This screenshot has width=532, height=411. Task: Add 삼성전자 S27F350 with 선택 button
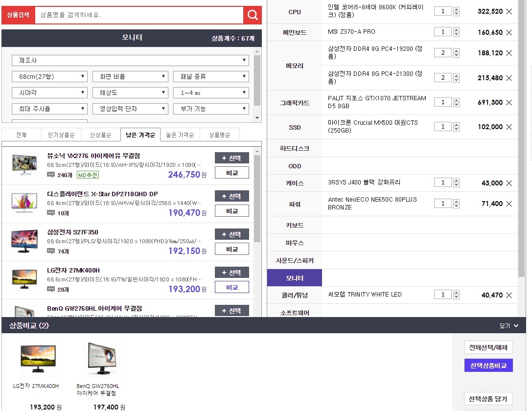pos(231,234)
